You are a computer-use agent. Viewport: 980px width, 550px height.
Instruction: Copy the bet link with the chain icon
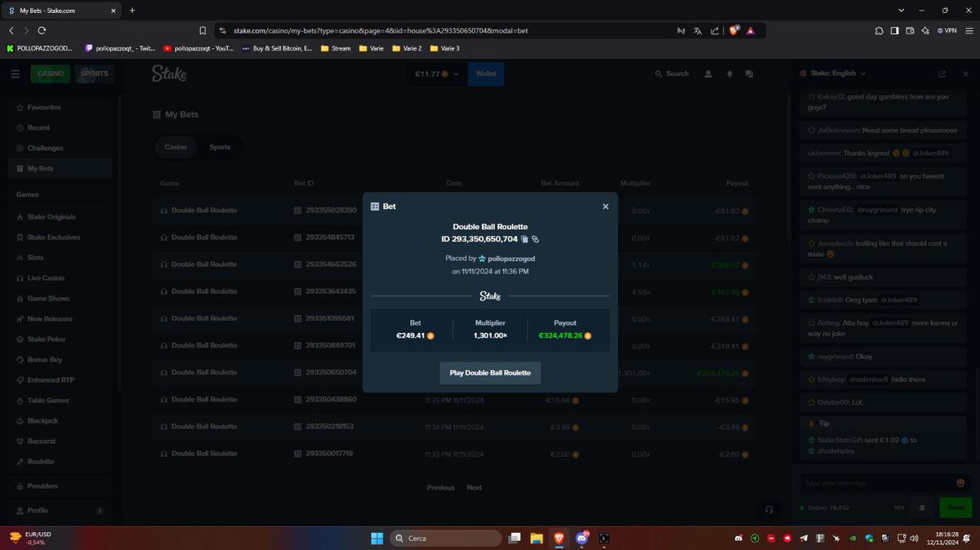coord(536,239)
